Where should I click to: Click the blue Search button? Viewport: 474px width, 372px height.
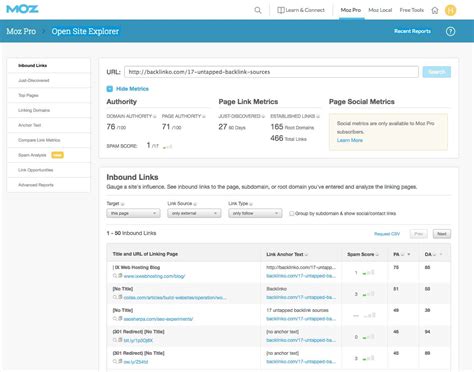click(437, 72)
